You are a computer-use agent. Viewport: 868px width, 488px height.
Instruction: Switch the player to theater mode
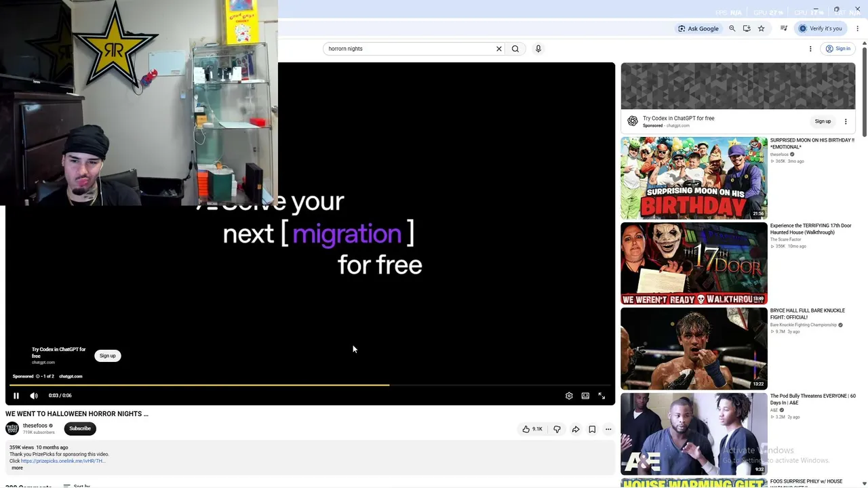point(585,396)
